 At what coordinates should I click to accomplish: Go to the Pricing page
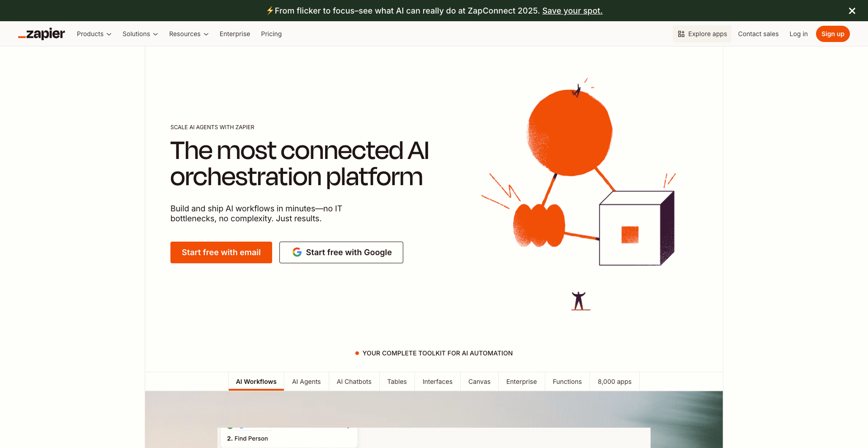271,34
